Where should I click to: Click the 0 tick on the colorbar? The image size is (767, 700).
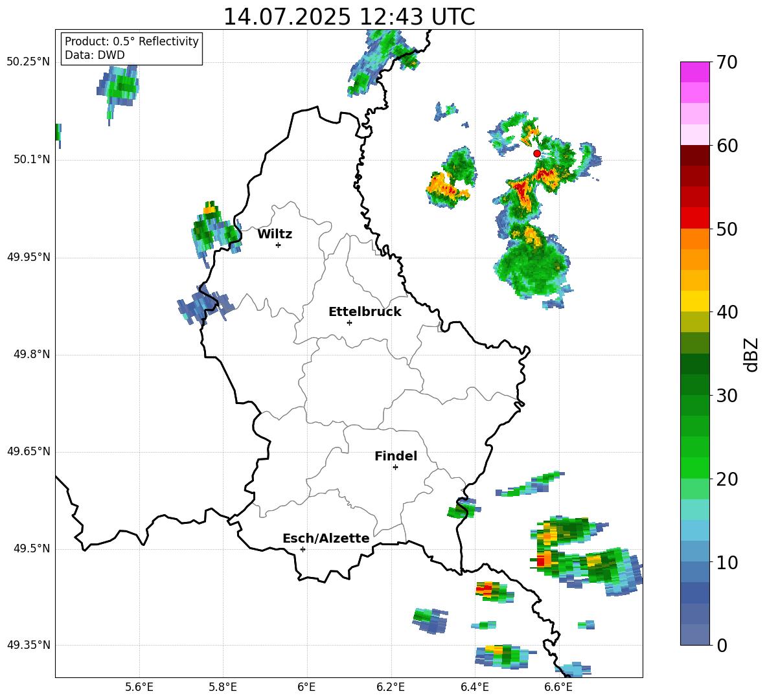(x=722, y=645)
